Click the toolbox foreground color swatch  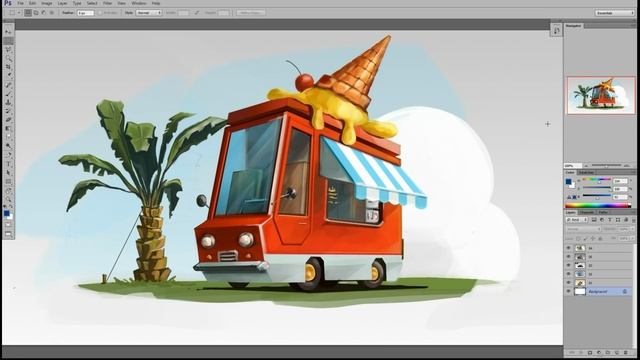[6, 213]
